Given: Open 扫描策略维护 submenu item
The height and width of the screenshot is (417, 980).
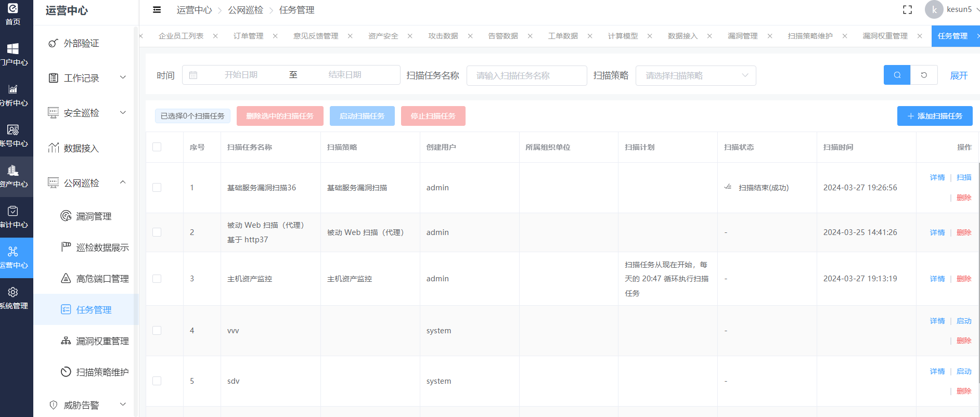Looking at the screenshot, I should point(102,372).
